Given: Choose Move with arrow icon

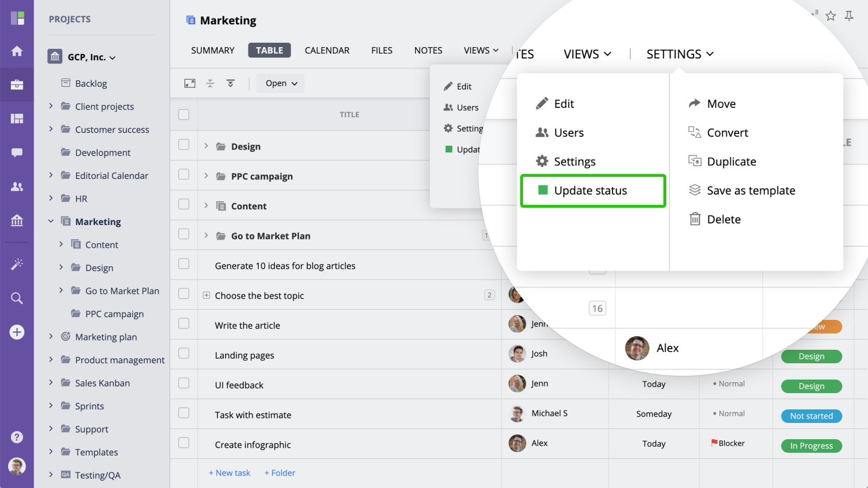Looking at the screenshot, I should (x=712, y=104).
